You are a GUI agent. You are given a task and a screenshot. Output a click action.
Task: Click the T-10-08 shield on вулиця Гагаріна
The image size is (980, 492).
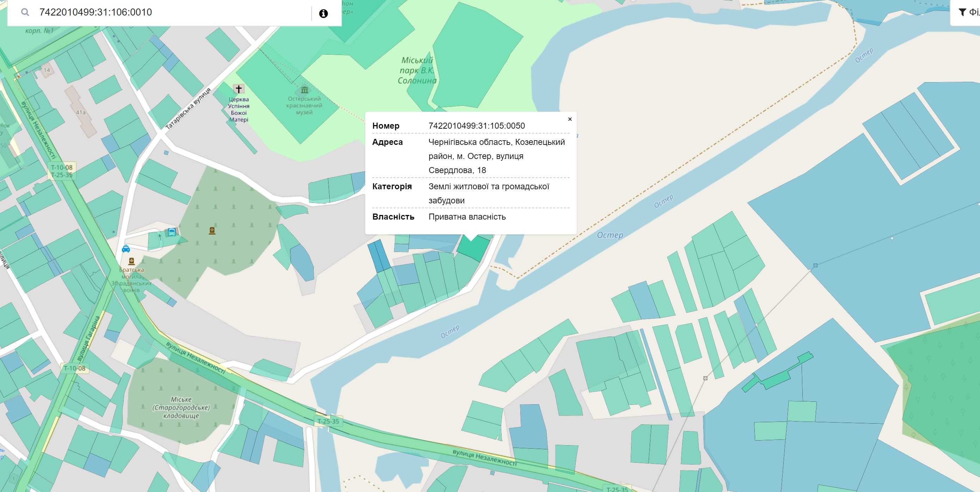click(75, 368)
